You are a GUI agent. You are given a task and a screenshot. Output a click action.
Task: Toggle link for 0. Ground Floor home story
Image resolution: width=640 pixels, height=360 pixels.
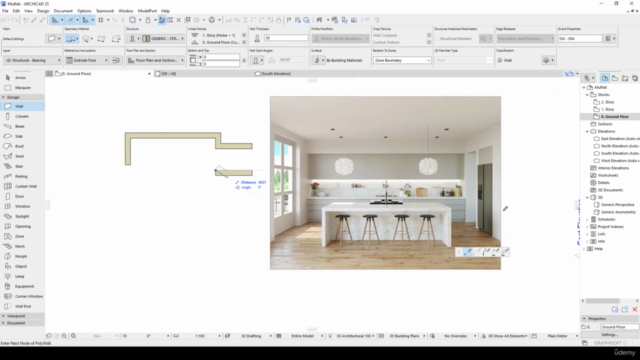[244, 42]
